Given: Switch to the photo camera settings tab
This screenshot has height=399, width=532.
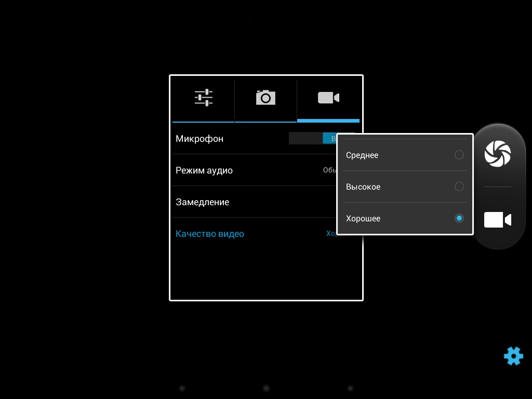Looking at the screenshot, I should (265, 98).
